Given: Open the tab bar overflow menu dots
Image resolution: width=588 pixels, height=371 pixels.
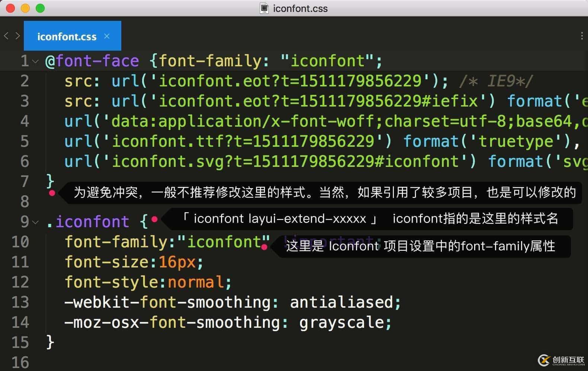Looking at the screenshot, I should pos(582,36).
